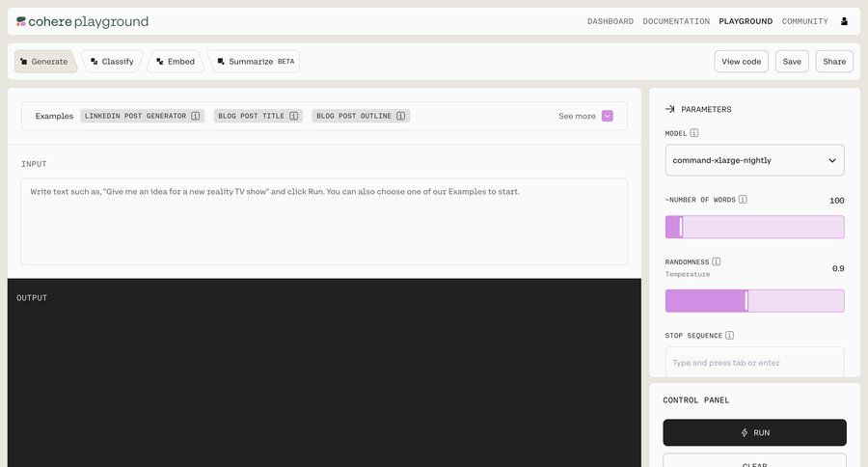Image resolution: width=868 pixels, height=467 pixels.
Task: Click info icon next to Blog Post Title
Action: point(294,116)
